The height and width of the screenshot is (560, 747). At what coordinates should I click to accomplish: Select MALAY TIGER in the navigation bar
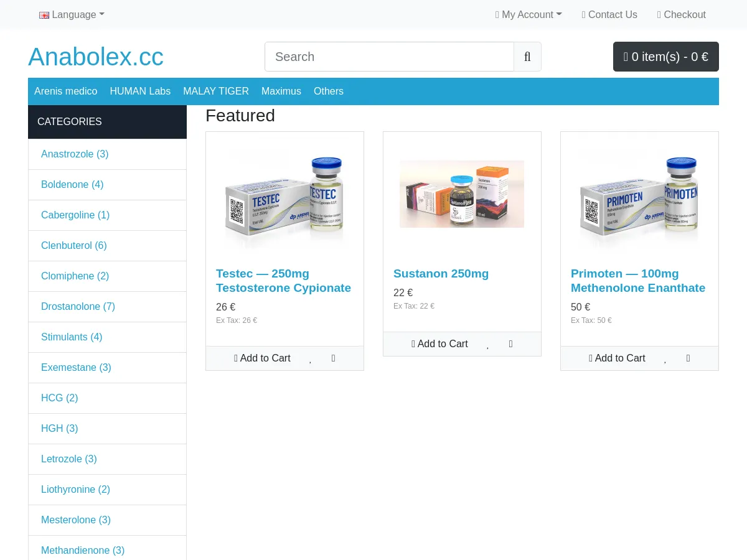point(216,91)
